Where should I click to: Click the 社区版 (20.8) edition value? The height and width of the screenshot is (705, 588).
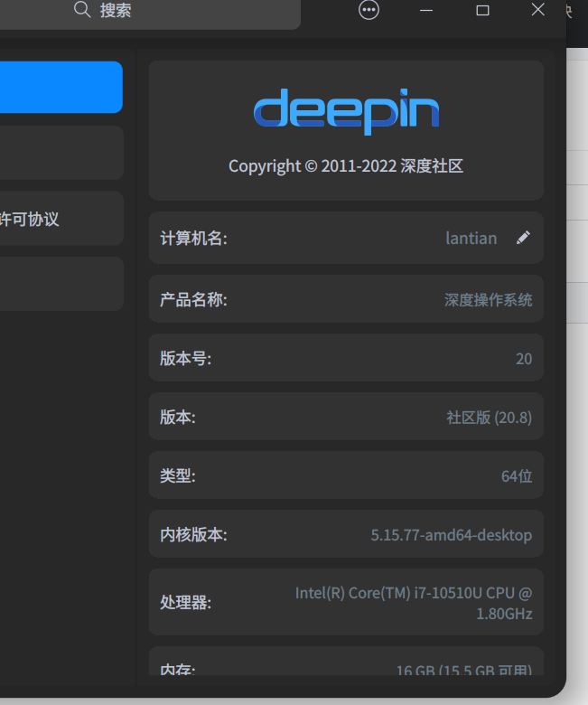pos(490,418)
